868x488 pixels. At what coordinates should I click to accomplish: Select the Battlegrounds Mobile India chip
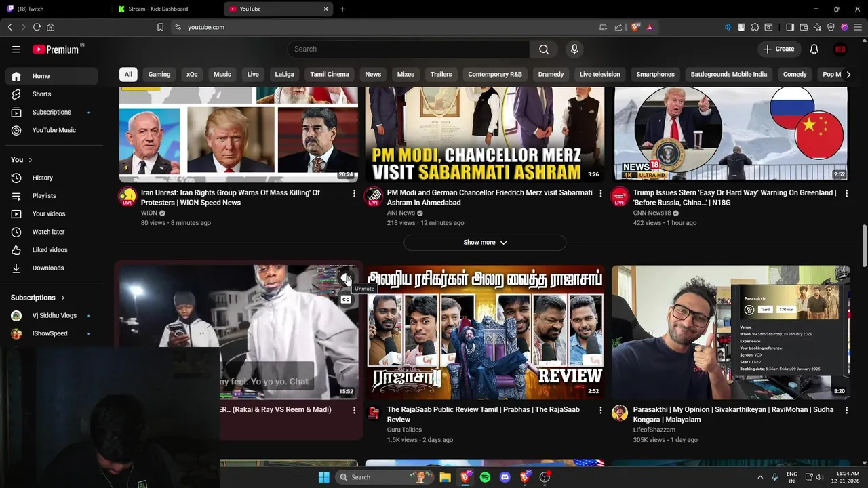tap(729, 74)
